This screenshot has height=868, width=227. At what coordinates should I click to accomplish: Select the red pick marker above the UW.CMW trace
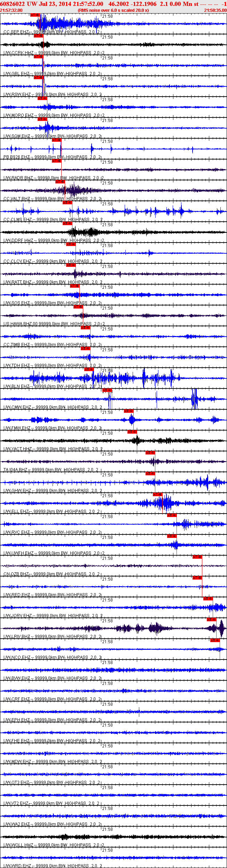107,390
